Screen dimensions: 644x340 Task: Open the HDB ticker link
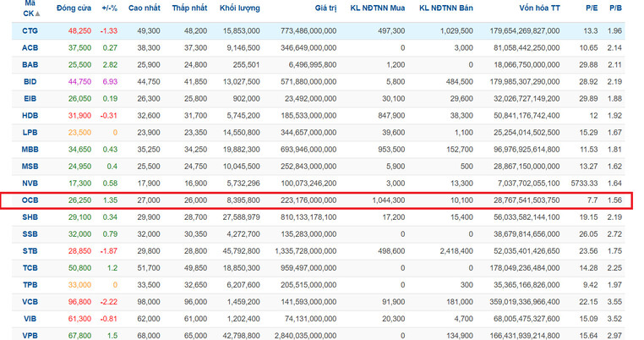click(30, 116)
